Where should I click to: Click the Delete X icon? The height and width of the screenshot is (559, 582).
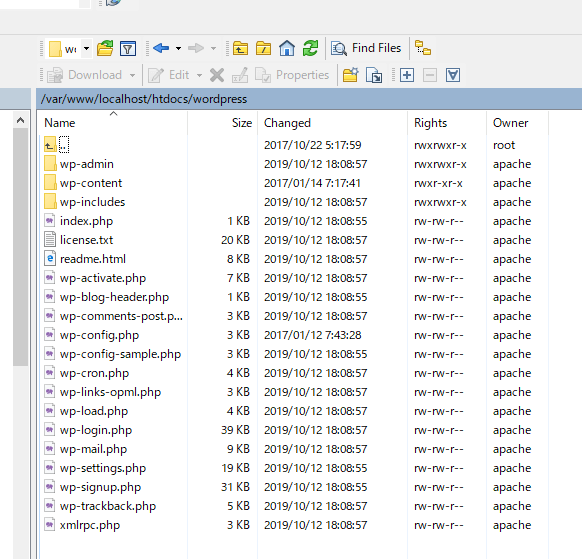(217, 75)
